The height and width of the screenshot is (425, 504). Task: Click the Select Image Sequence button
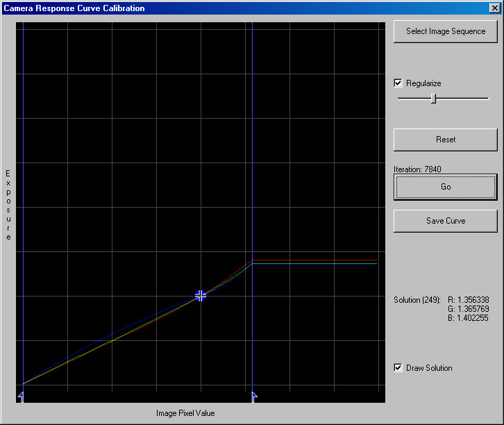pyautogui.click(x=445, y=31)
